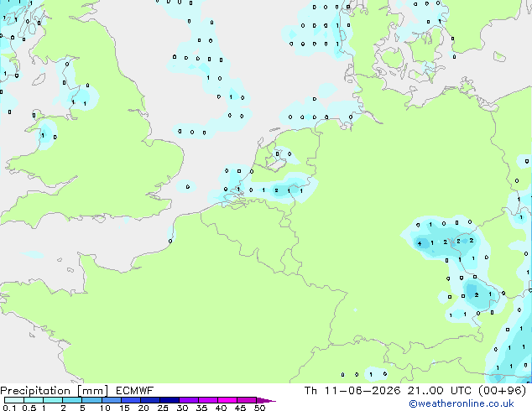The width and height of the screenshot is (532, 411).
Task: Click the 45–50 mm legend swatch
Action: coord(247,400)
